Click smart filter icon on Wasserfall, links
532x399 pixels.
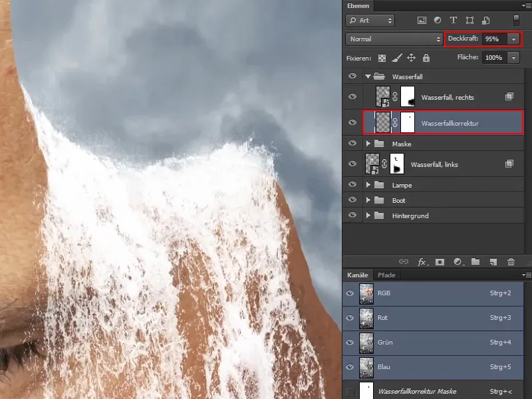tap(509, 164)
